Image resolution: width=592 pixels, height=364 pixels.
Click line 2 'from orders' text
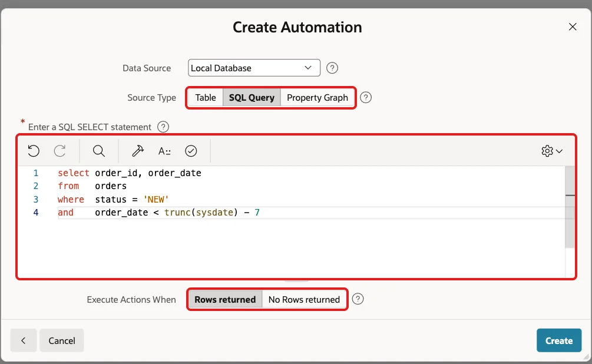[x=92, y=186]
